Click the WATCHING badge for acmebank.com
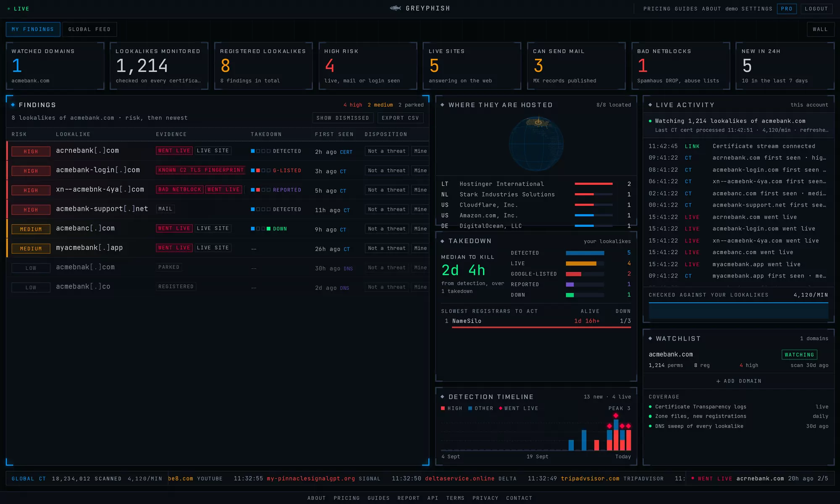The width and height of the screenshot is (840, 504). coord(799,355)
